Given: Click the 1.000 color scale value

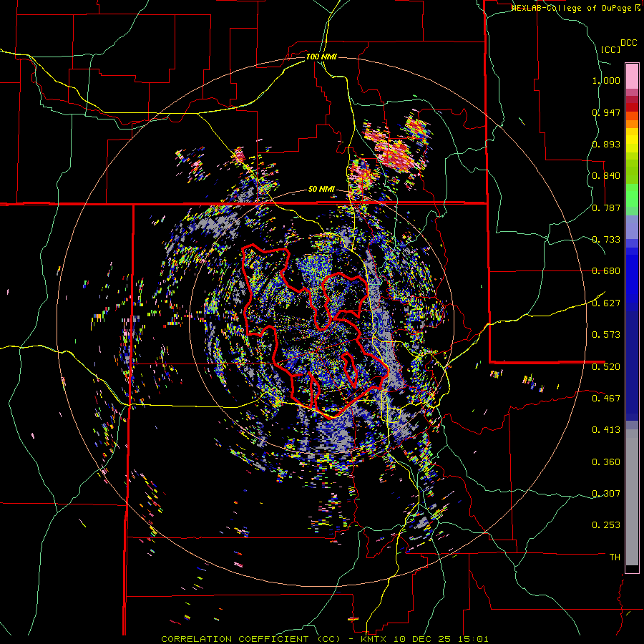Looking at the screenshot, I should (x=606, y=80).
